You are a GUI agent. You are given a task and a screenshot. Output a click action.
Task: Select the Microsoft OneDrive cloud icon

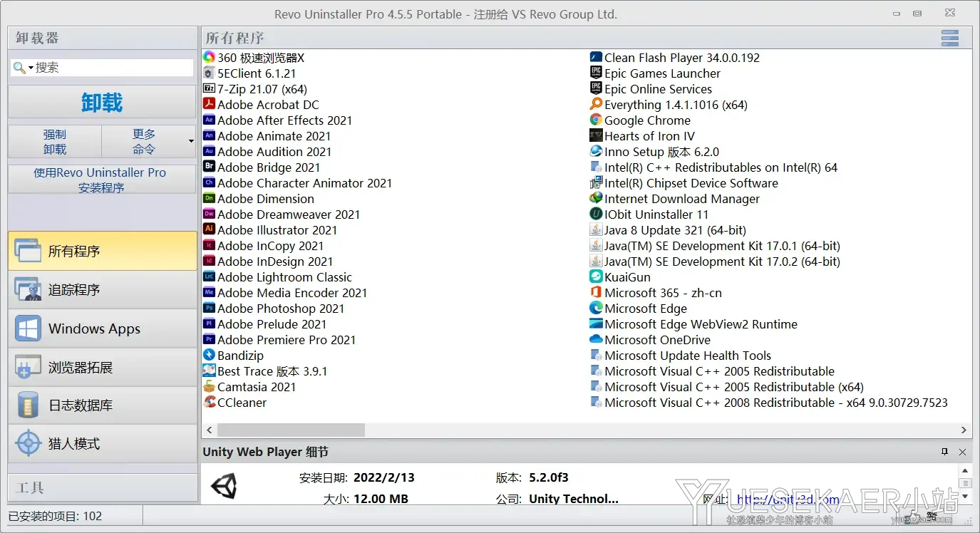[596, 339]
